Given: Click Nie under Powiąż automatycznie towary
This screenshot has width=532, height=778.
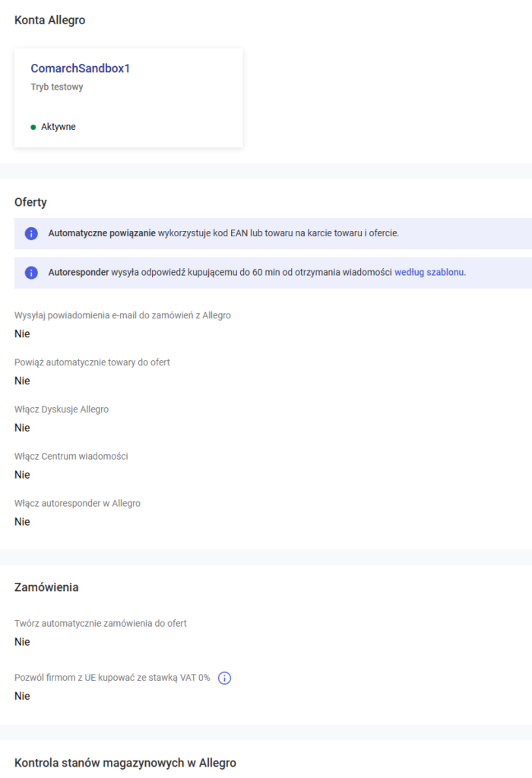Looking at the screenshot, I should pyautogui.click(x=22, y=381).
